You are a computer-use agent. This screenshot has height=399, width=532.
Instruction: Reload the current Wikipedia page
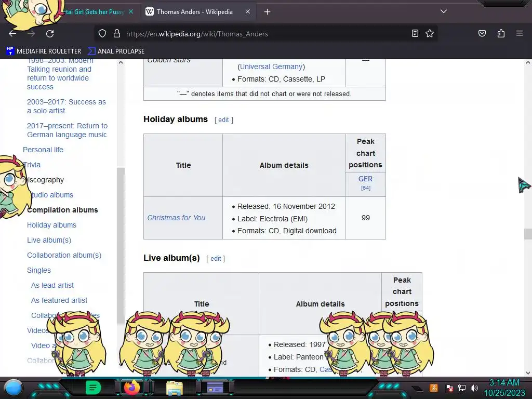coord(50,34)
